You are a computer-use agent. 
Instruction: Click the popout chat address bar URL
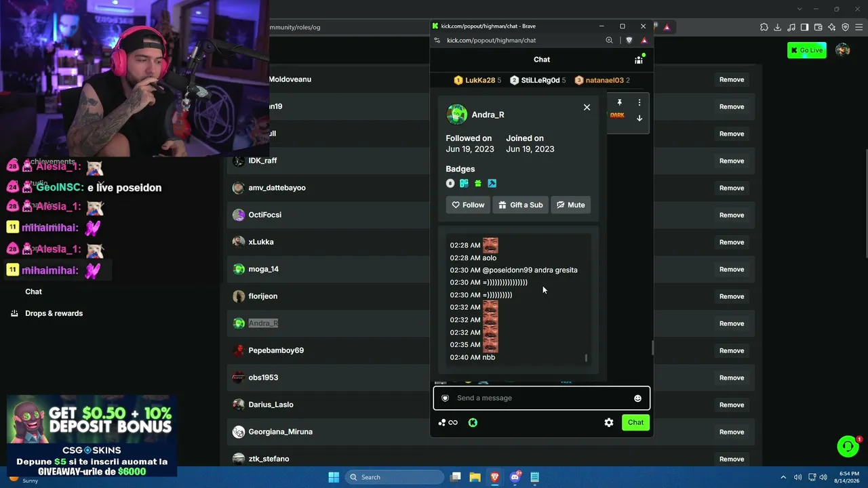point(492,40)
